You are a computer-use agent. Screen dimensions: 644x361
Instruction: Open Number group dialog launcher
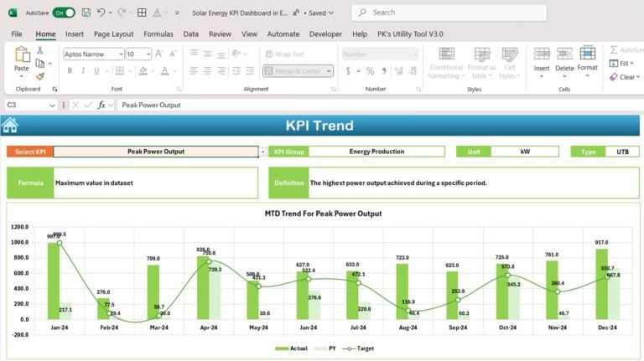click(418, 89)
